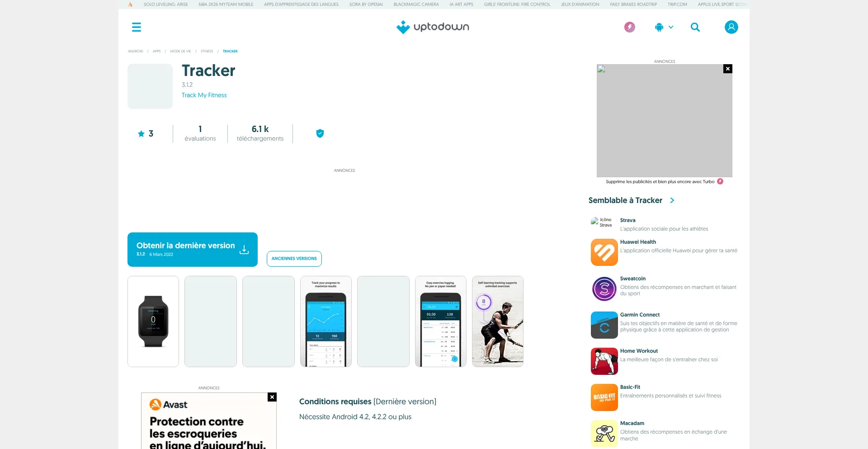Image resolution: width=868 pixels, height=449 pixels.
Task: Close the sidebar advertisement
Action: 727,69
